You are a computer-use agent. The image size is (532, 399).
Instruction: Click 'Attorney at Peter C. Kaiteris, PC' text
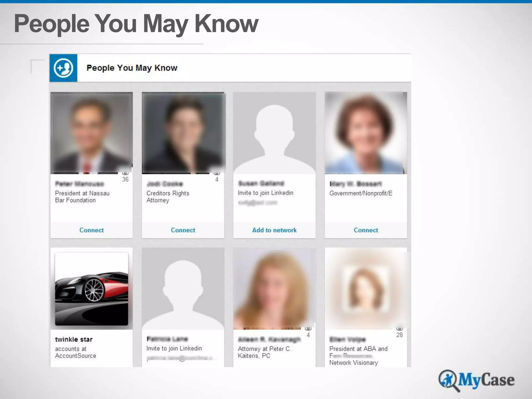[x=264, y=352]
